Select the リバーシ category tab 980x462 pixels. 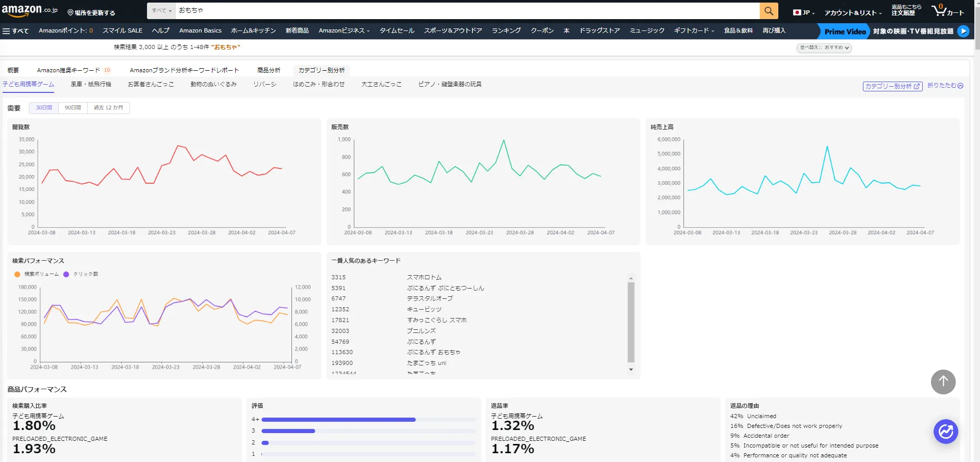[x=265, y=84]
